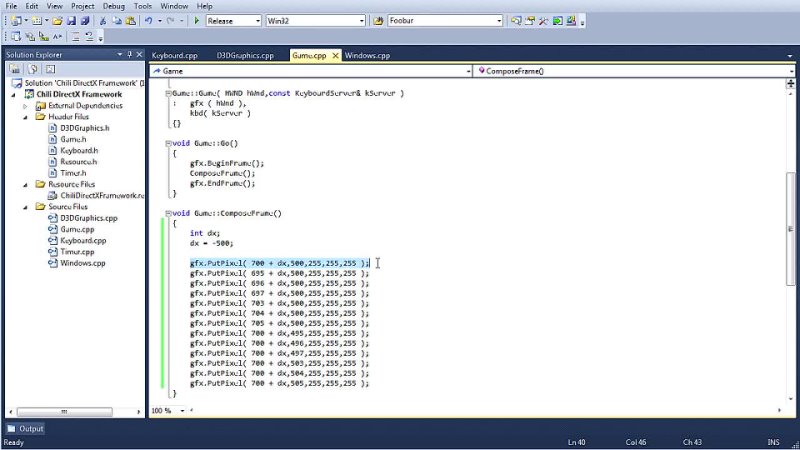Click the Paste toolbar icon

131,21
